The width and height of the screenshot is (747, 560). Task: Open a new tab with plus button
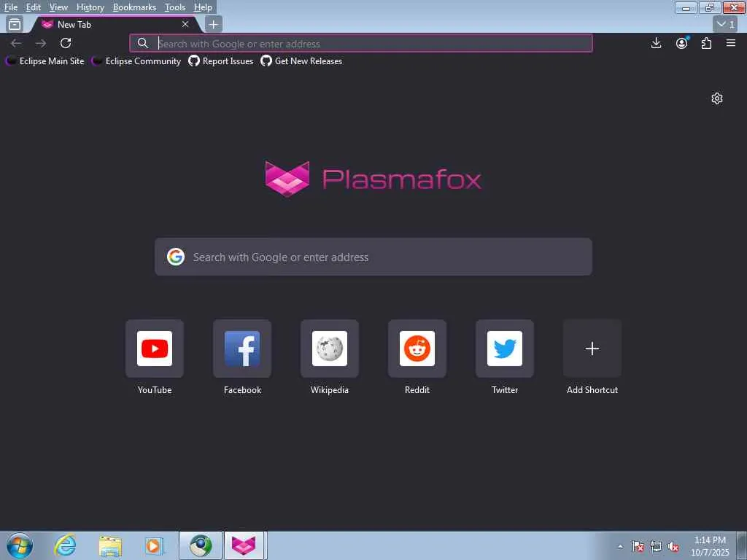214,24
